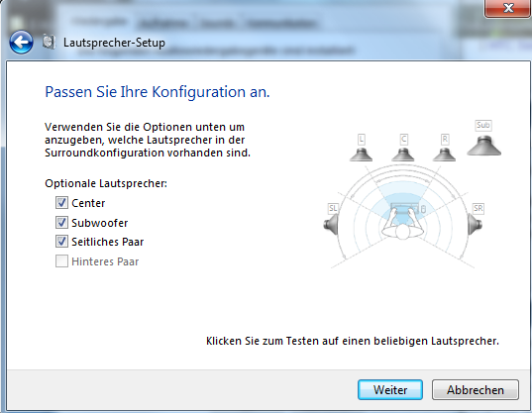Click the Optionale Lautsprecher label
Image resolution: width=532 pixels, height=413 pixels.
point(106,183)
